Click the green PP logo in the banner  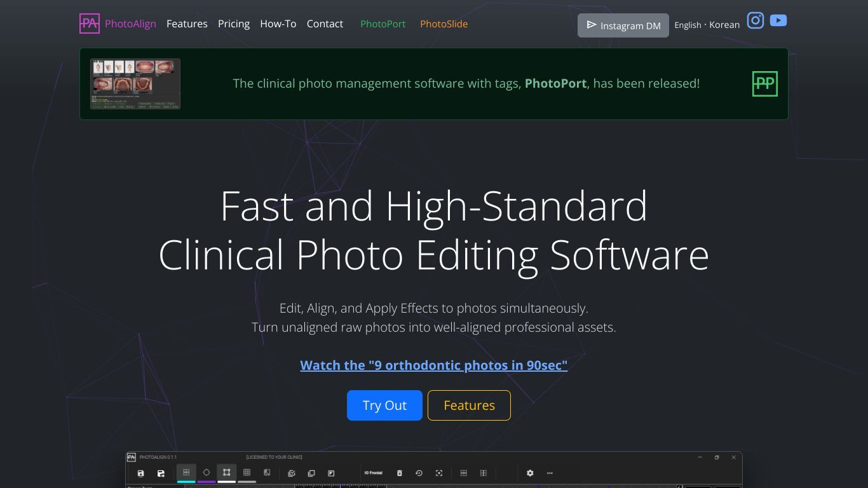pyautogui.click(x=765, y=84)
